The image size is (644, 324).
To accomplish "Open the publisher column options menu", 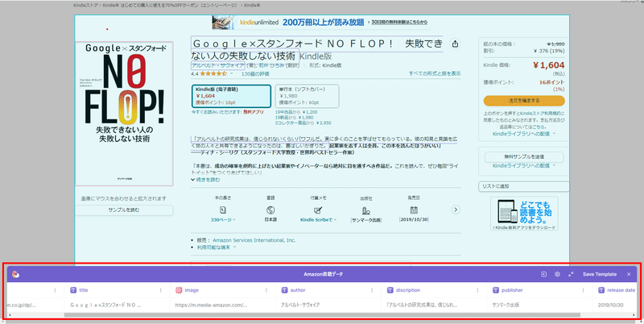I will (583, 290).
